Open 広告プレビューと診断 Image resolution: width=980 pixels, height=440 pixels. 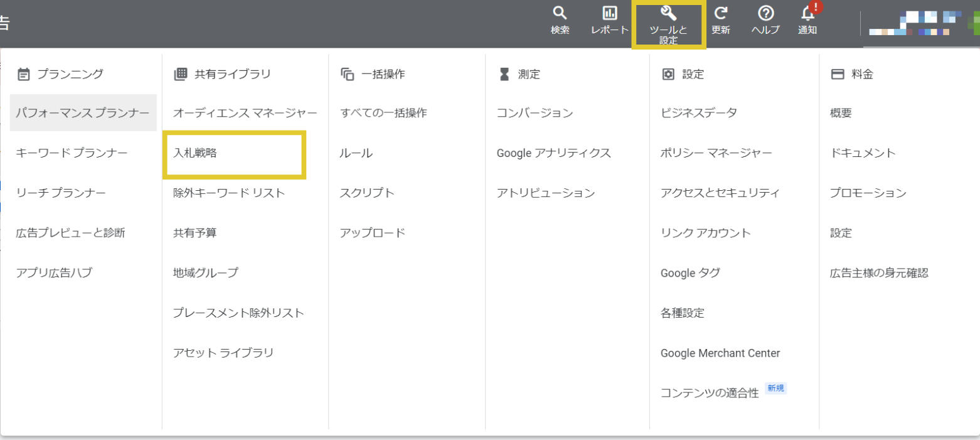70,233
